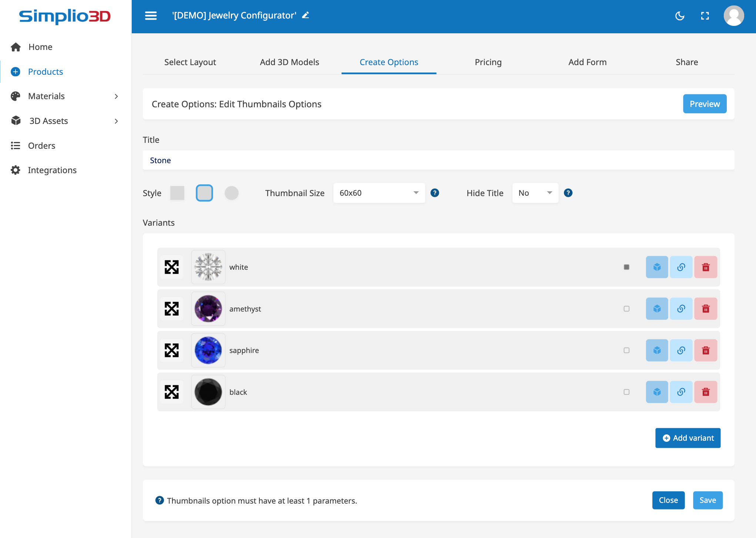The image size is (756, 538).
Task: Click drag handle icon for white variant
Action: (x=172, y=267)
